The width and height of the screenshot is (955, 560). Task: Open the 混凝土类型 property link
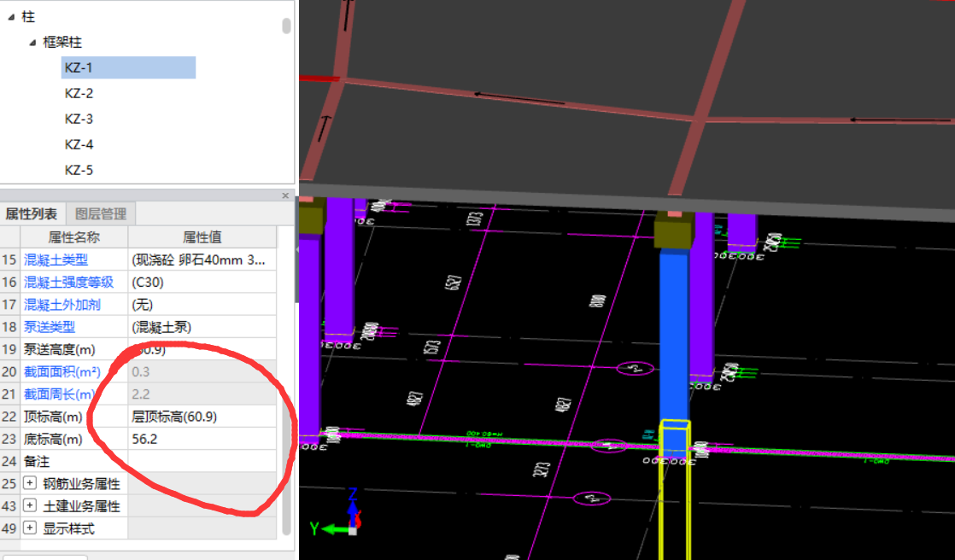click(x=56, y=260)
